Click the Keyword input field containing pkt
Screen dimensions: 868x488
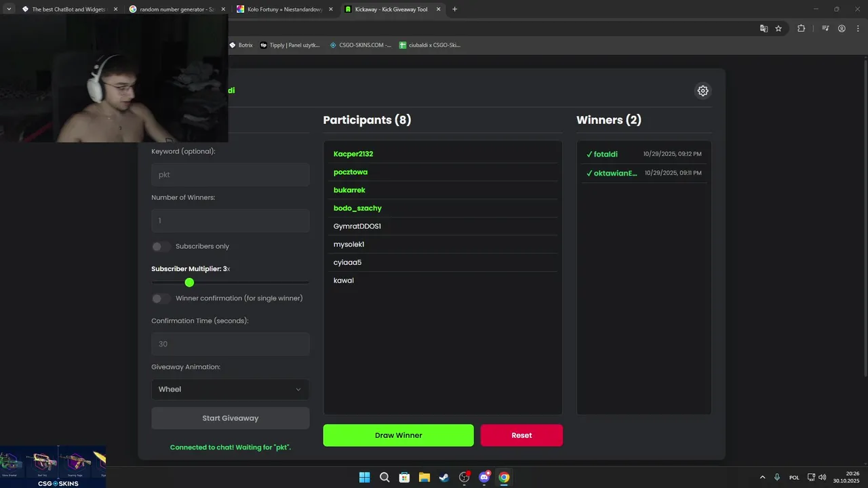231,174
